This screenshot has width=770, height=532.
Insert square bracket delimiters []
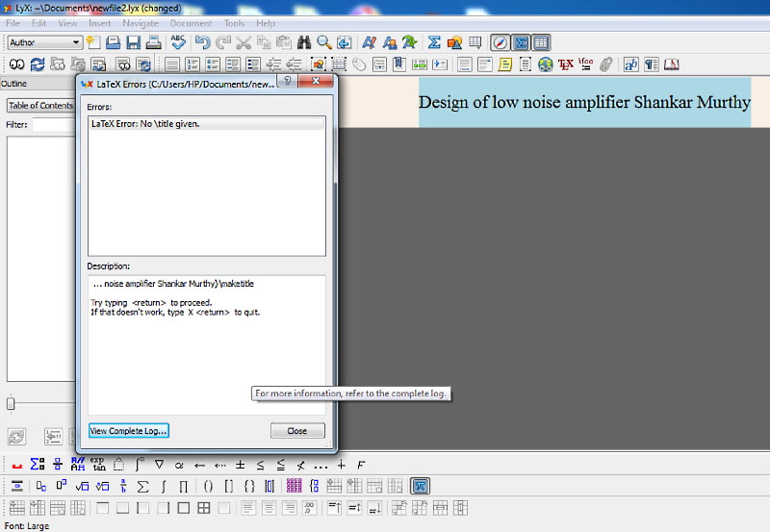click(229, 487)
